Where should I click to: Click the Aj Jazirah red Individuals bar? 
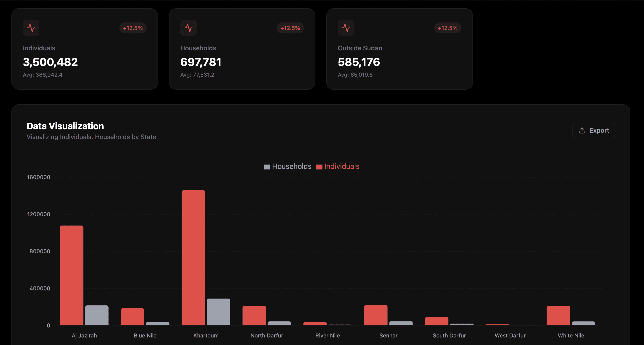(x=72, y=275)
